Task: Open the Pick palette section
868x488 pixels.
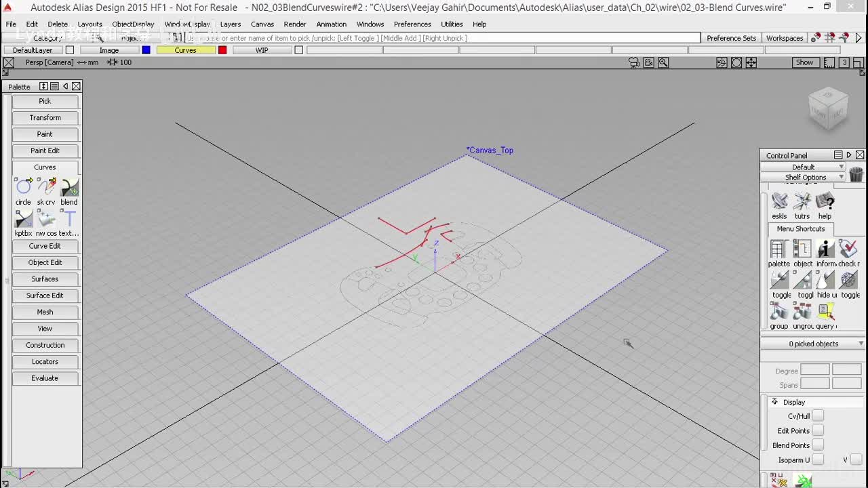Action: (45, 101)
